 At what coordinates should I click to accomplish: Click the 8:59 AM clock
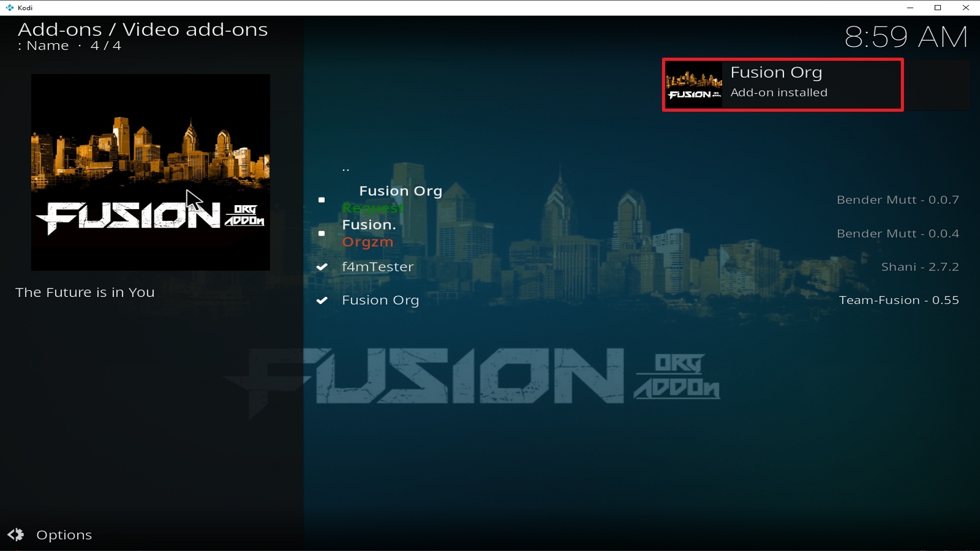coord(906,37)
